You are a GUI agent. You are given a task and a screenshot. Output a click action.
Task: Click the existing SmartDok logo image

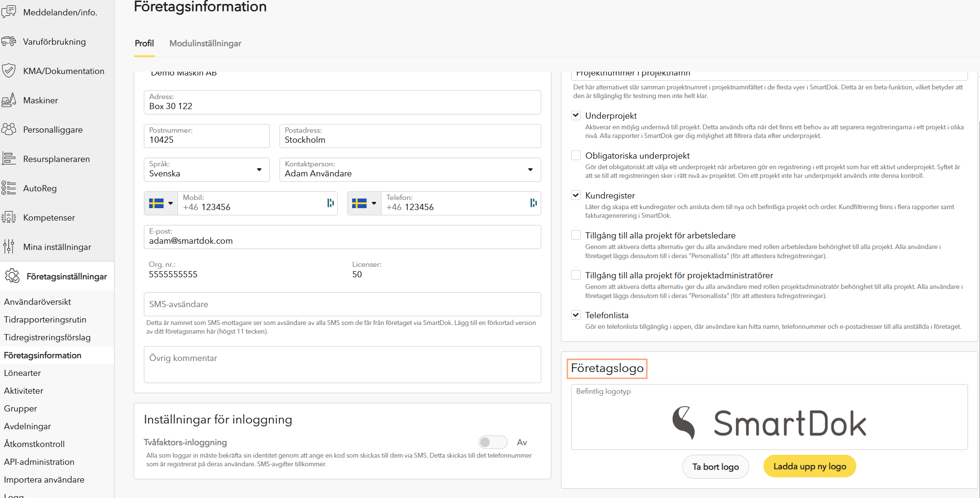[769, 423]
